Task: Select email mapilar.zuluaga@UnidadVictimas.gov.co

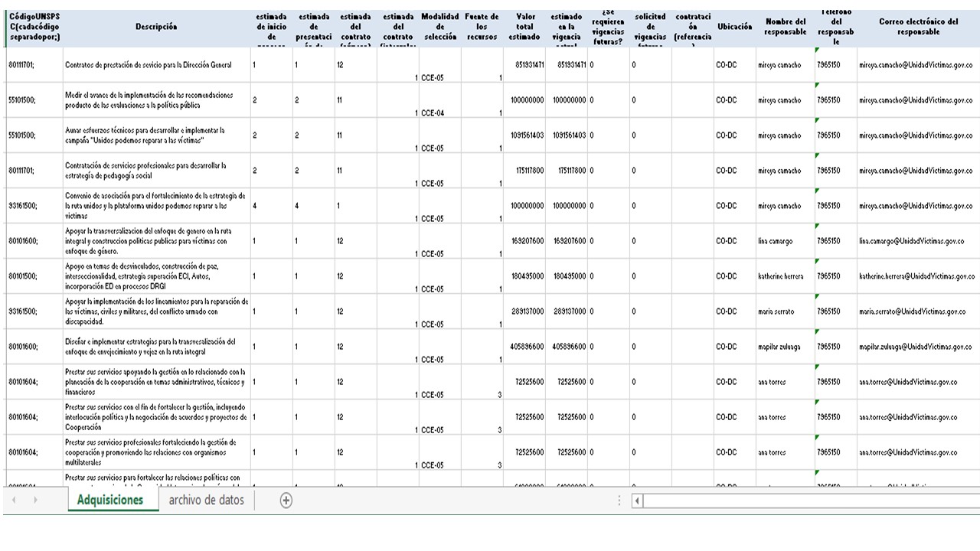Action: pos(918,347)
